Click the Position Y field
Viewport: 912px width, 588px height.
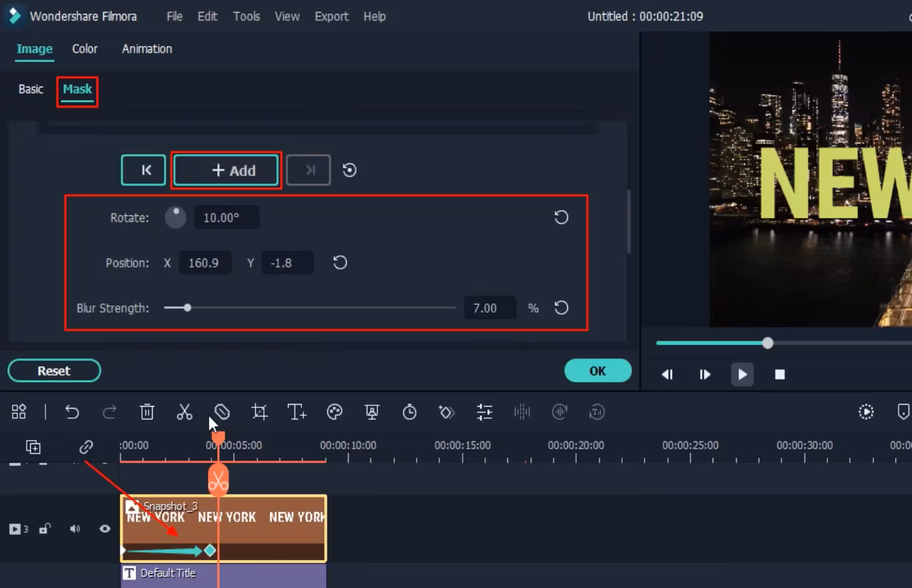click(287, 263)
